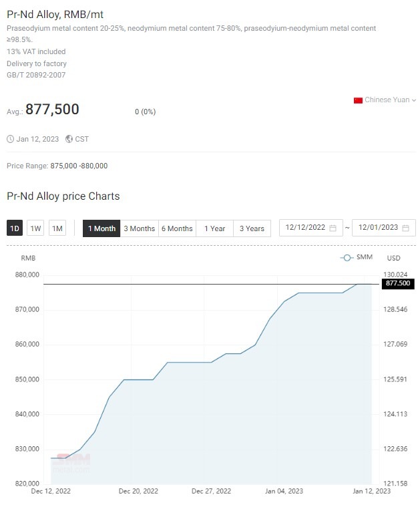Click the Jan 04, 2023 axis label
The height and width of the screenshot is (517, 420).
pyautogui.click(x=284, y=491)
